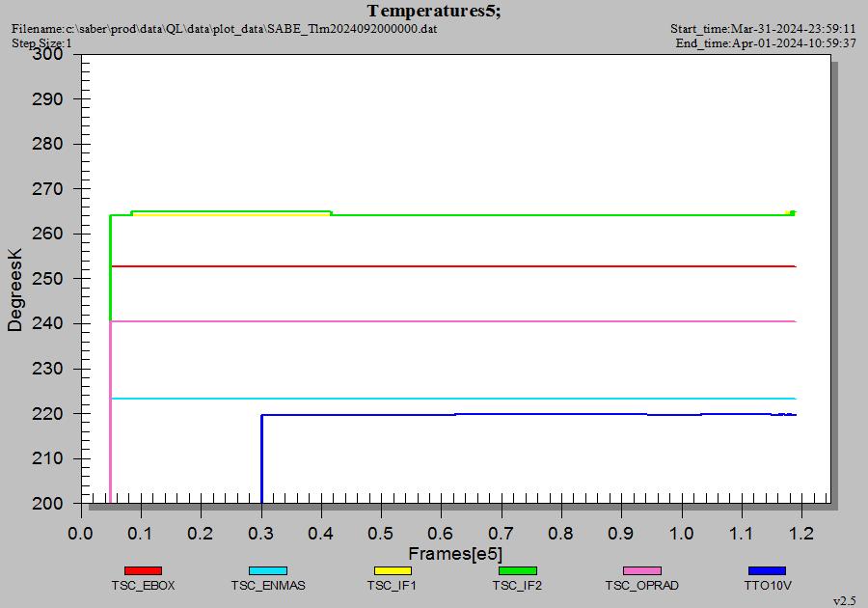Click the dark red TSC_EBOX trace line
868x608 pixels.
click(x=454, y=266)
